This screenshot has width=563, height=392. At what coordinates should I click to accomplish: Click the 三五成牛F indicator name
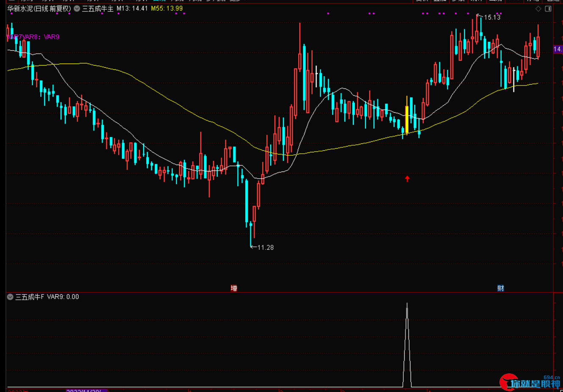30,297
